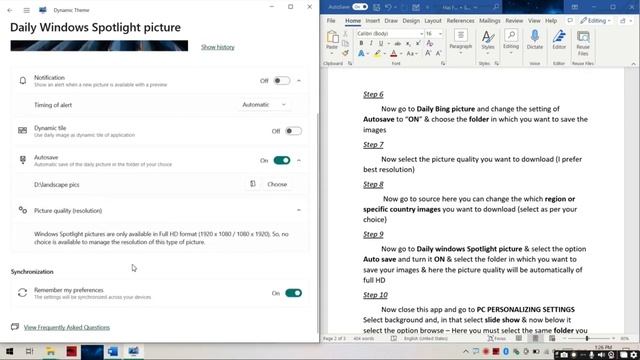Apply strikethrough in Word font group
640x360 pixels.
[397, 43]
